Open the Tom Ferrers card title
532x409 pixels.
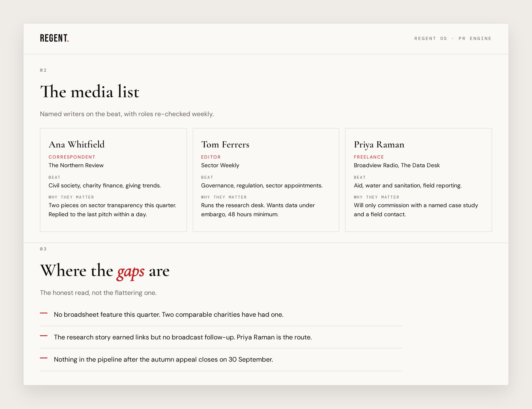(225, 144)
